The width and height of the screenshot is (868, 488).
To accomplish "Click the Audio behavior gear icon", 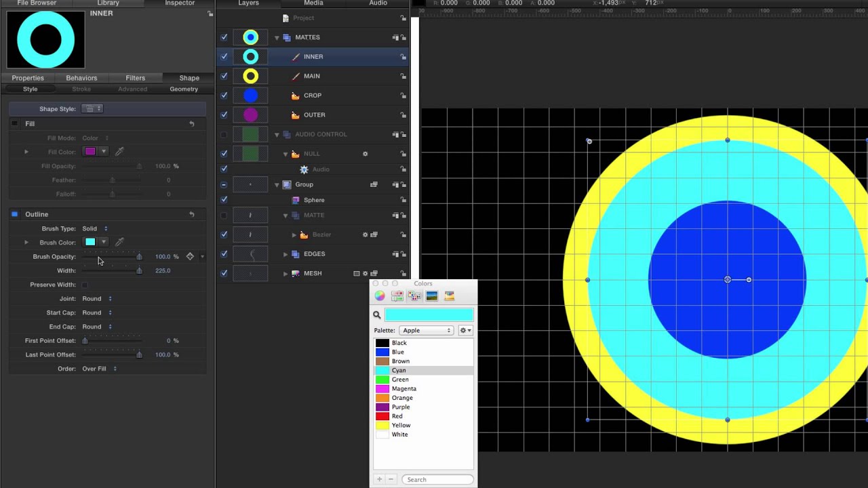I will (x=304, y=169).
